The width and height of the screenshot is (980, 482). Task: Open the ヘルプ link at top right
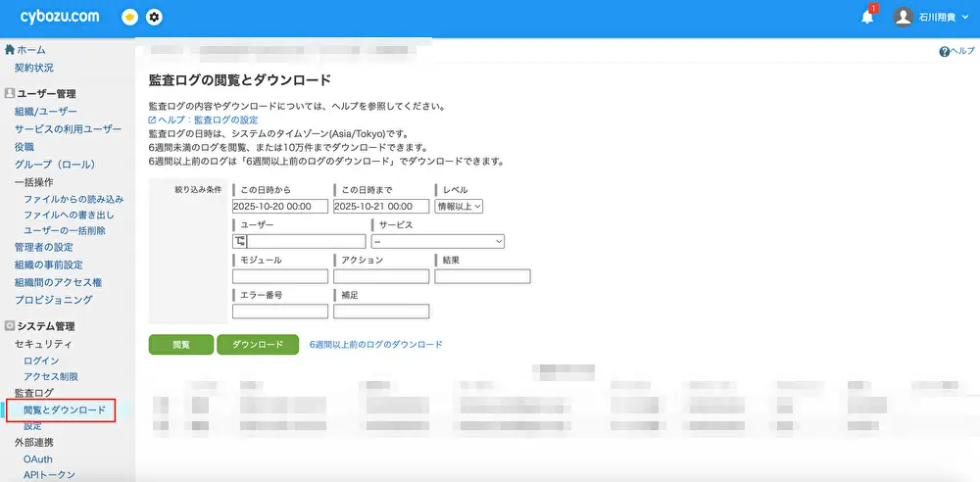click(x=956, y=51)
